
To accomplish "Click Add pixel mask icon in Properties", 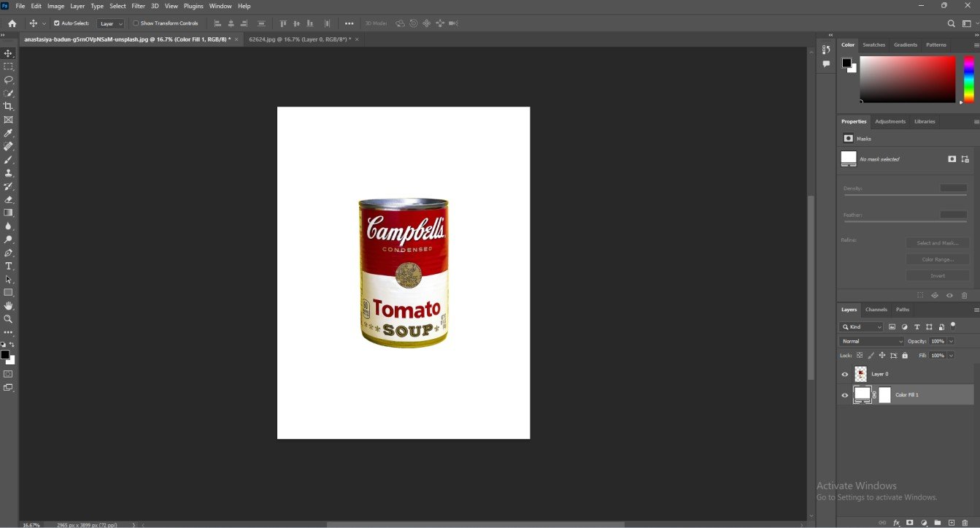I will coord(952,158).
